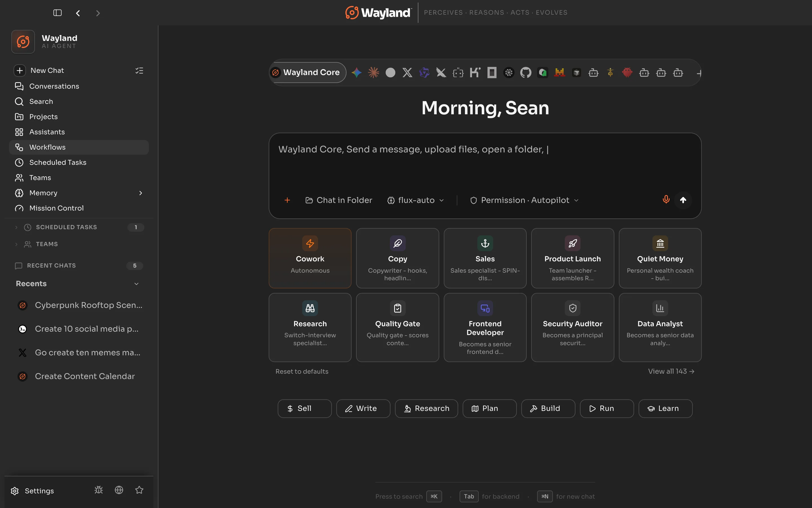Select the Cowork assistant card
Image resolution: width=812 pixels, height=508 pixels.
coord(310,258)
